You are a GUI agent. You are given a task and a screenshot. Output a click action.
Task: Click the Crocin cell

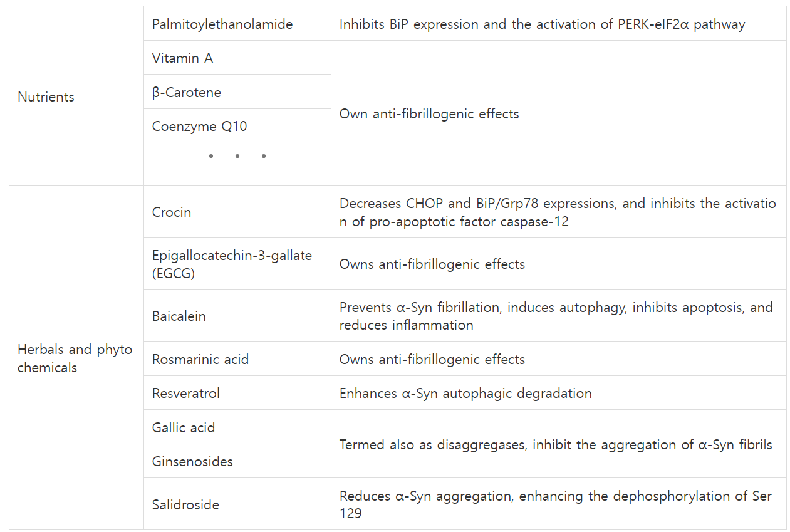171,212
